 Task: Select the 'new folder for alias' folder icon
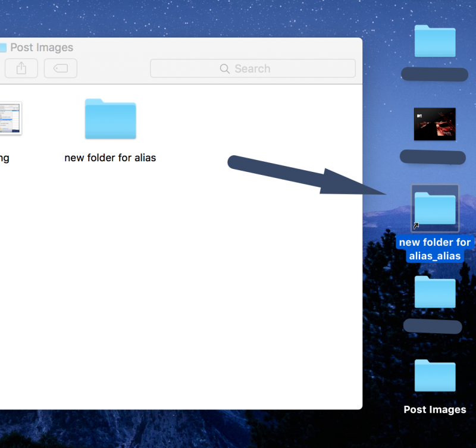111,118
